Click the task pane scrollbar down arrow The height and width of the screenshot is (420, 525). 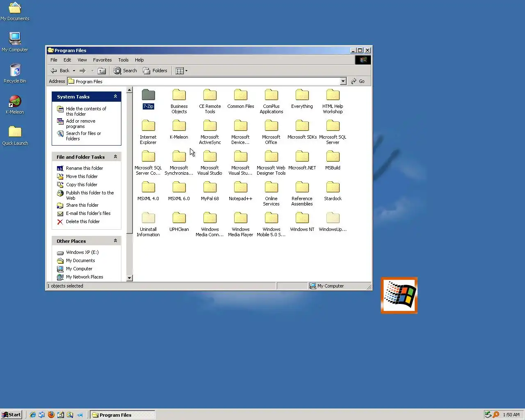tap(130, 278)
